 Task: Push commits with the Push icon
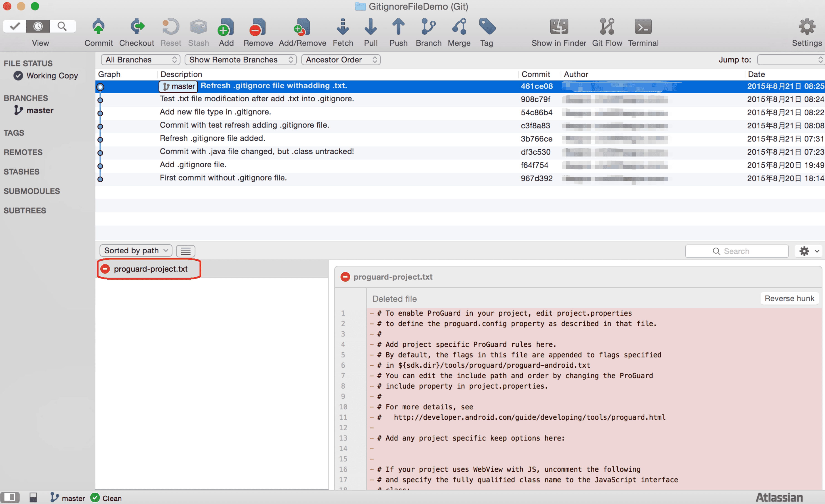pos(398,27)
